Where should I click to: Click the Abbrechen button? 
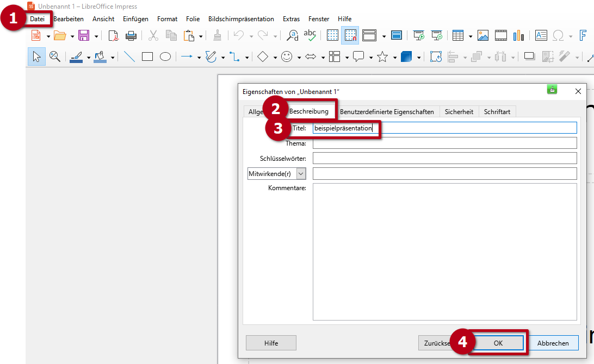553,343
